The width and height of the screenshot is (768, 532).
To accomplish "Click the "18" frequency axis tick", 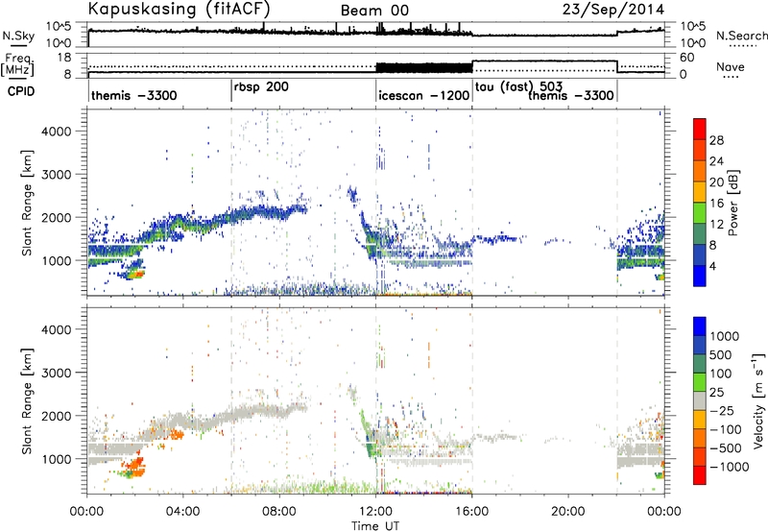I will coord(64,58).
